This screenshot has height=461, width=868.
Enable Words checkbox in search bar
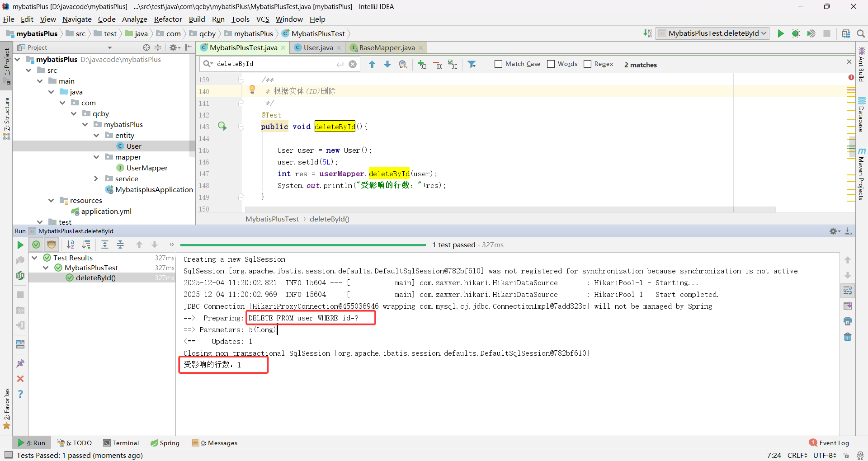click(x=551, y=64)
